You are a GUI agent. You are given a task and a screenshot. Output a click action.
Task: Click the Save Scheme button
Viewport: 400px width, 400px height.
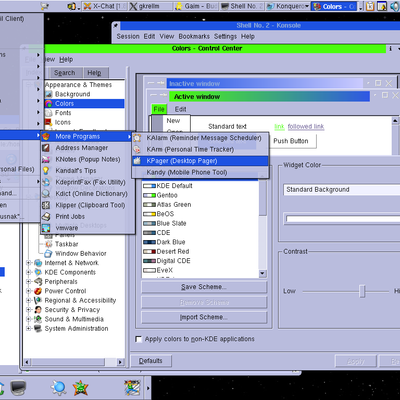pyautogui.click(x=204, y=287)
